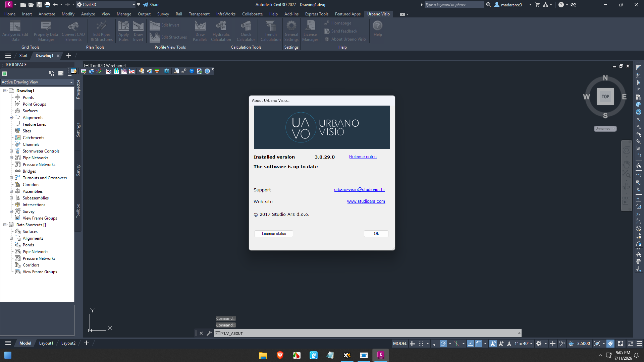Click the urbano-visio@studioars.hr support email link
644x362 pixels.
[360, 190]
